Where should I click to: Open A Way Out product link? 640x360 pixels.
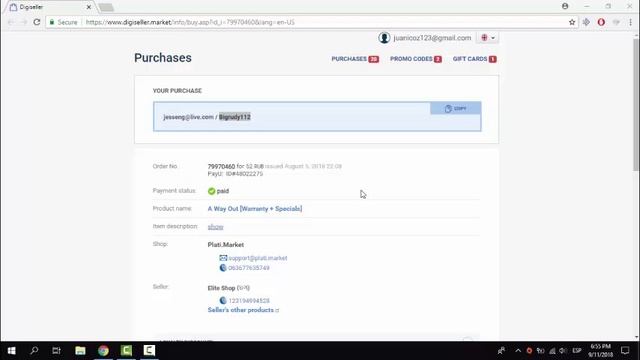tap(255, 209)
